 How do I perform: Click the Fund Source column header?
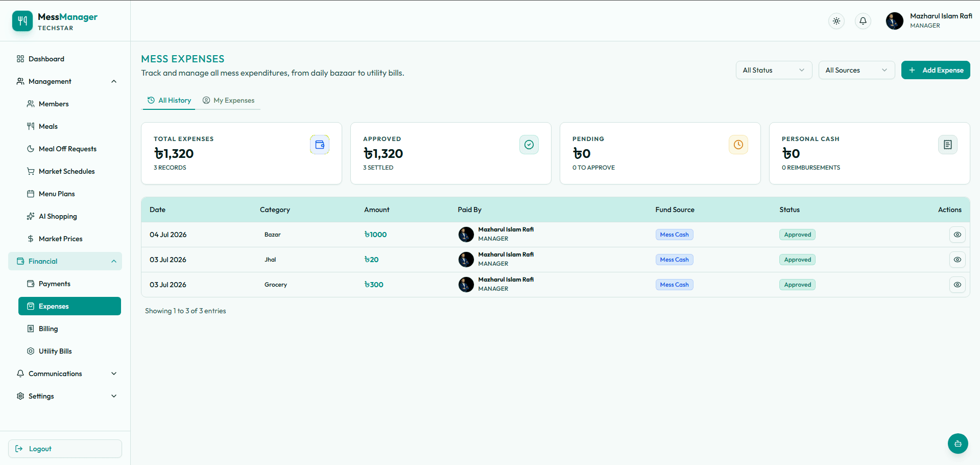(x=675, y=210)
